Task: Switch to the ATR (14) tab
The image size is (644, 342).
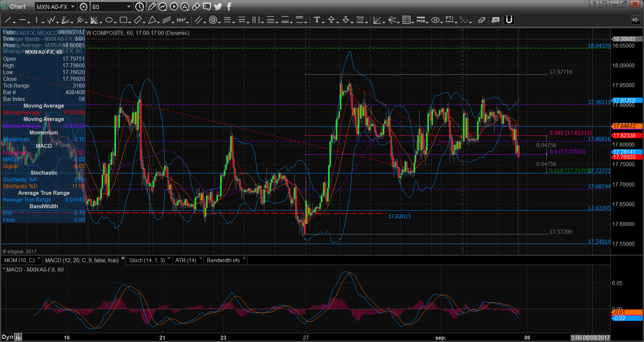Action: point(186,260)
